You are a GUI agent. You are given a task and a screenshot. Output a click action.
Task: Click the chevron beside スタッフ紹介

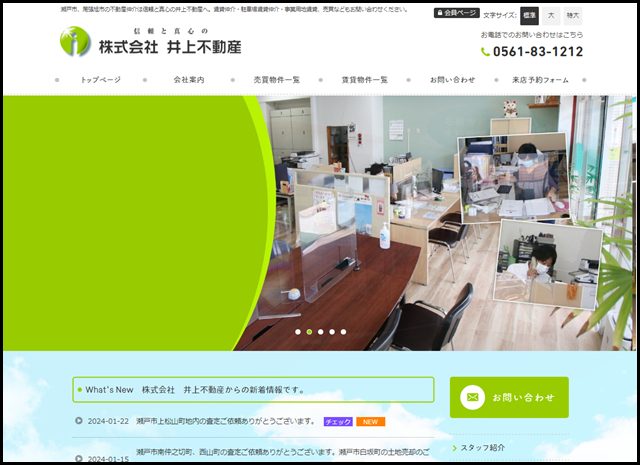coord(455,448)
